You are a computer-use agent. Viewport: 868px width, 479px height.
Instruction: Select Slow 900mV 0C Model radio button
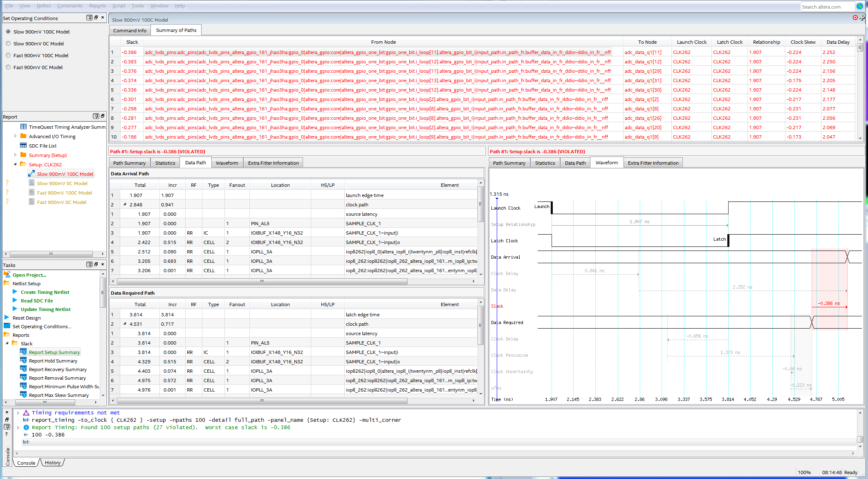point(8,43)
